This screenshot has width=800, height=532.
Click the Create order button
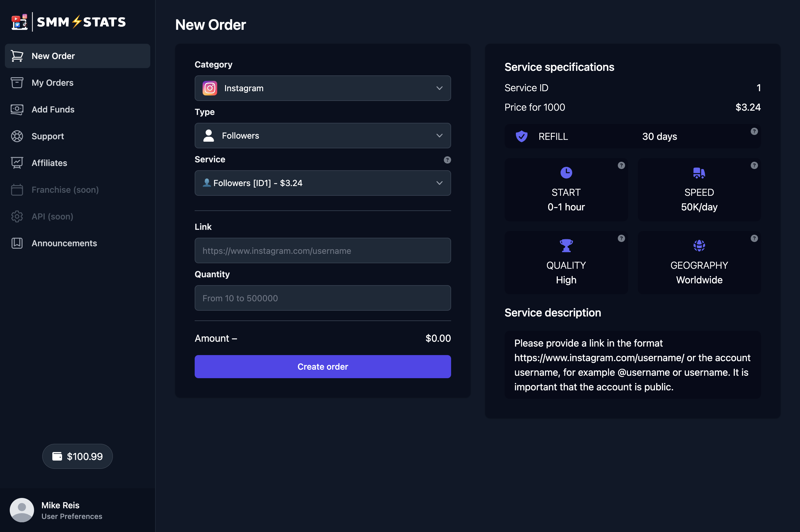[322, 366]
